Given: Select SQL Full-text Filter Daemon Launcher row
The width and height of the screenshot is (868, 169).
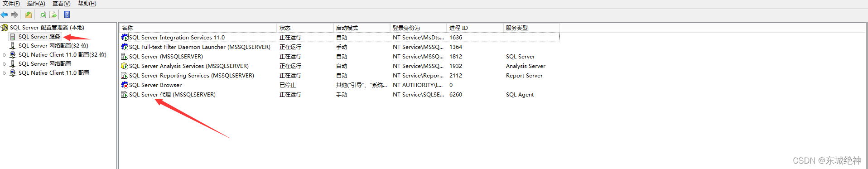Looking at the screenshot, I should tap(340, 47).
